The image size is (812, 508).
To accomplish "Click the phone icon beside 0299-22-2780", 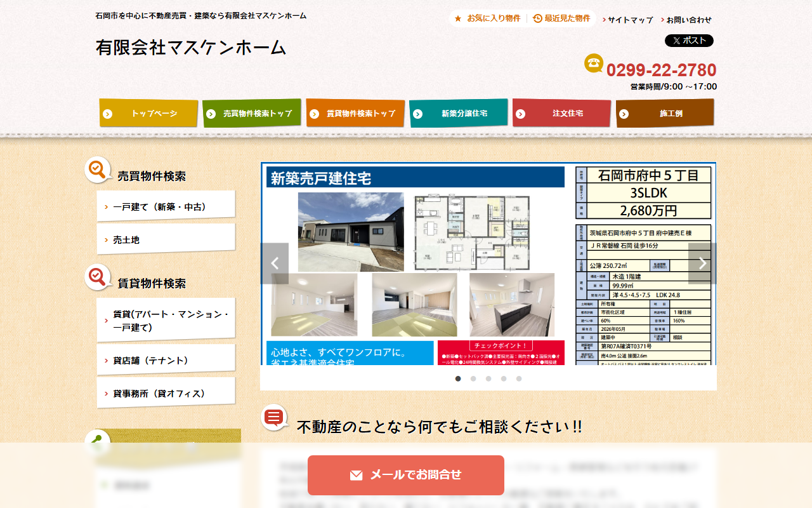I will (594, 63).
